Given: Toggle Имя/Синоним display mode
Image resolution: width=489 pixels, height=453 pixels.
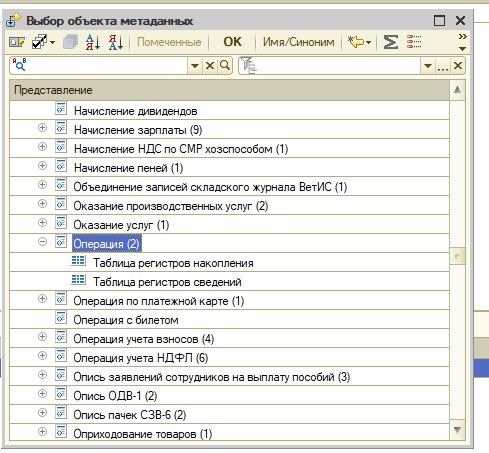Looking at the screenshot, I should click(298, 42).
